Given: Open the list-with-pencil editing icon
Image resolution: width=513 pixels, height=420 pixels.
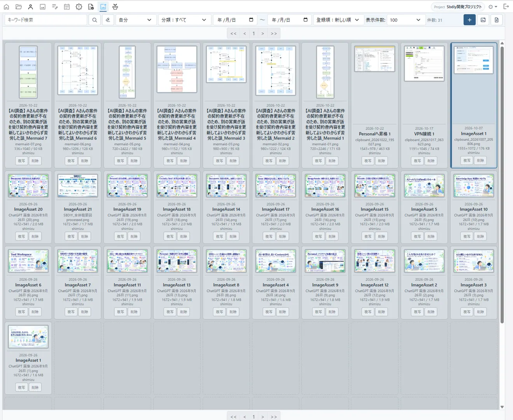Looking at the screenshot, I should click(x=55, y=7).
